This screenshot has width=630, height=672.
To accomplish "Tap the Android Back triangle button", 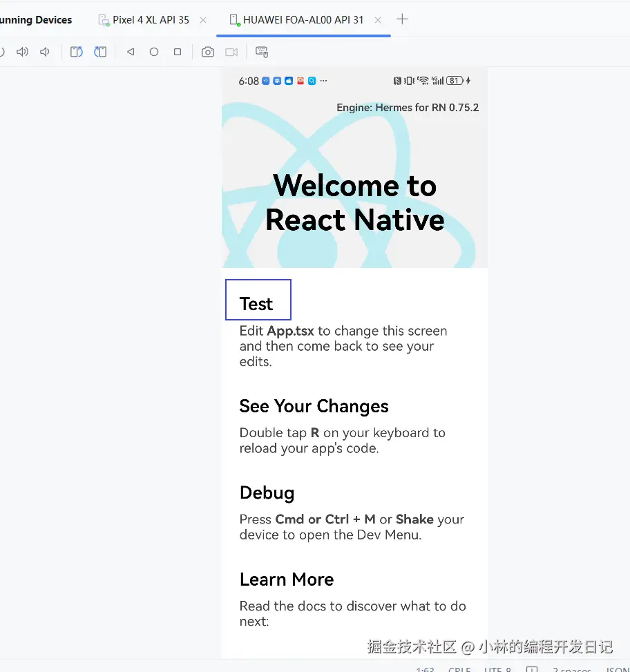I will pyautogui.click(x=131, y=52).
